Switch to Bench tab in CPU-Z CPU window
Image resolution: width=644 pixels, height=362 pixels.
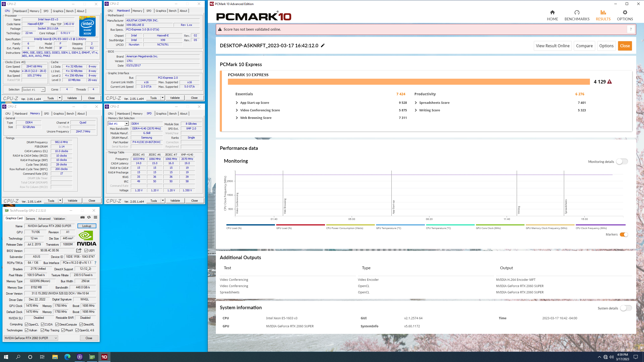pyautogui.click(x=70, y=11)
